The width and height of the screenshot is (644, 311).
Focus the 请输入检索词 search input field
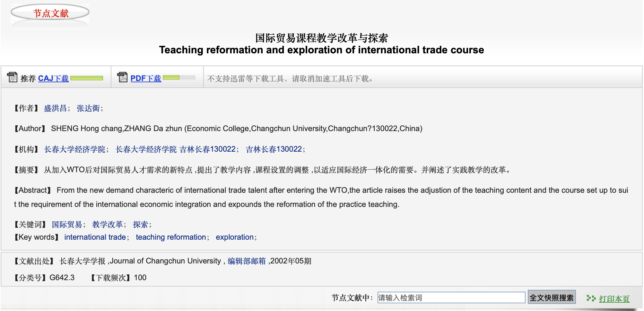tap(451, 298)
